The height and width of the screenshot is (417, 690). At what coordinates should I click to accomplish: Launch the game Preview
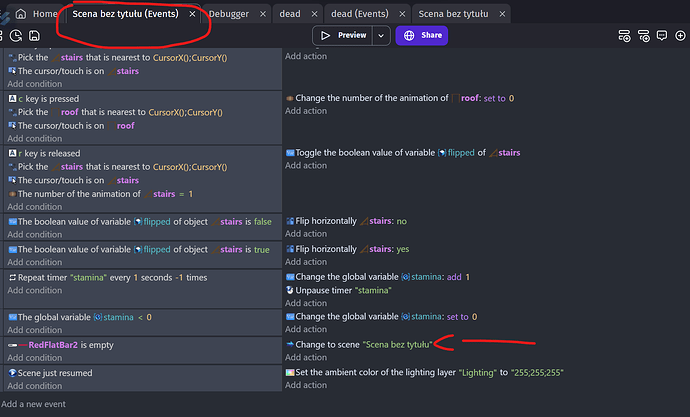pyautogui.click(x=343, y=35)
